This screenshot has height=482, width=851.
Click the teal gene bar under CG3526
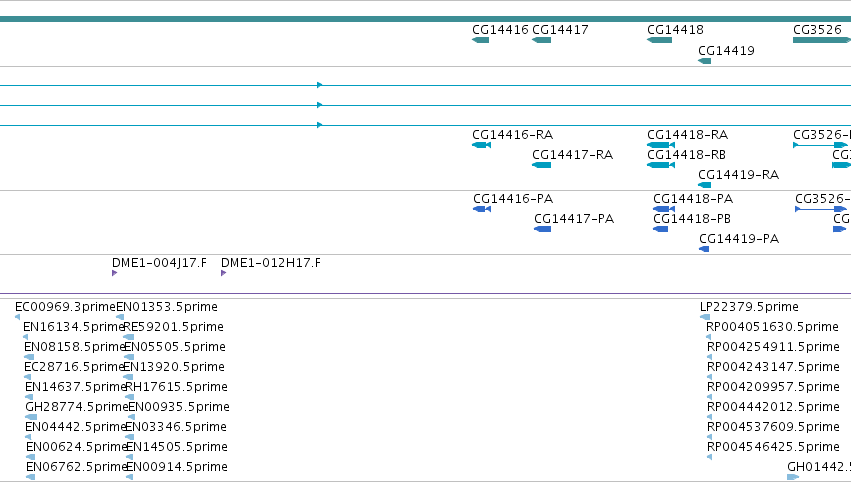pos(822,40)
